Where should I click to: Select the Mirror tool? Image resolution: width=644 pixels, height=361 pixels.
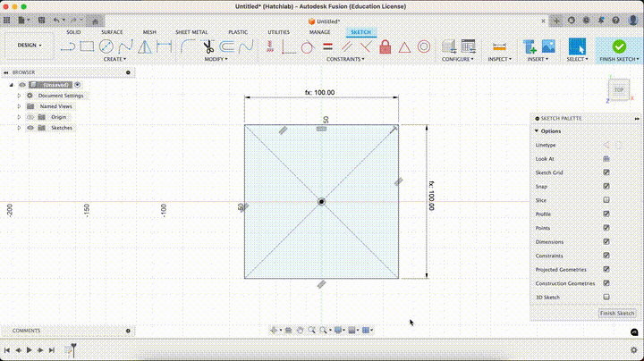pos(145,46)
